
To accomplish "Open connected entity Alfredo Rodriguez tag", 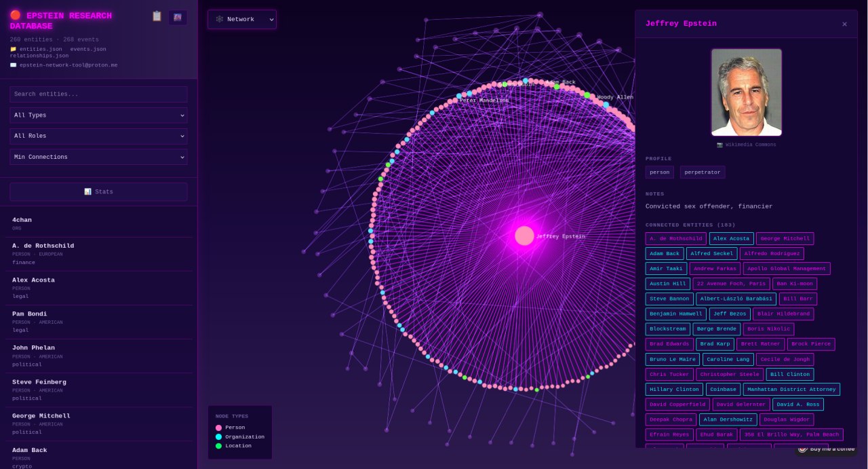I will point(772,253).
